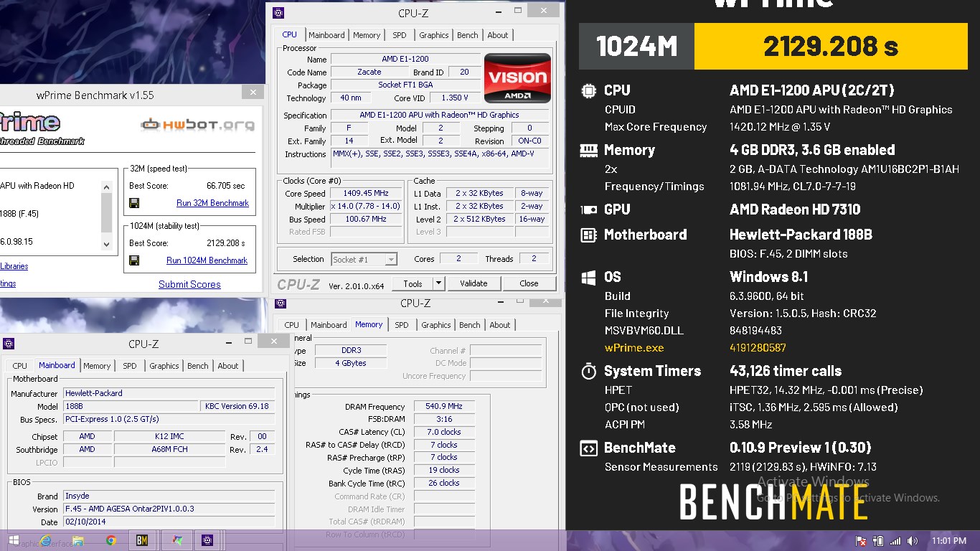Switch to About tab in CPU-Z Mainboard window
This screenshot has height=551, width=980.
[228, 366]
